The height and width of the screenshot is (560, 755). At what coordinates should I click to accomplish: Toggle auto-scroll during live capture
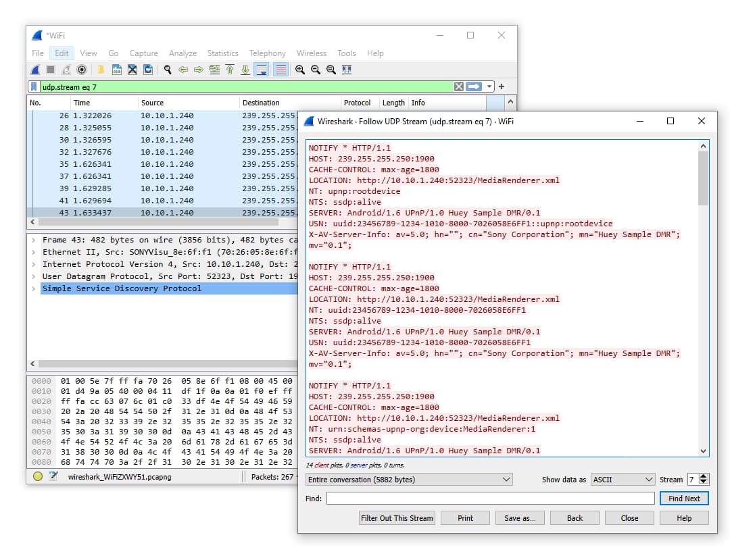coord(262,70)
